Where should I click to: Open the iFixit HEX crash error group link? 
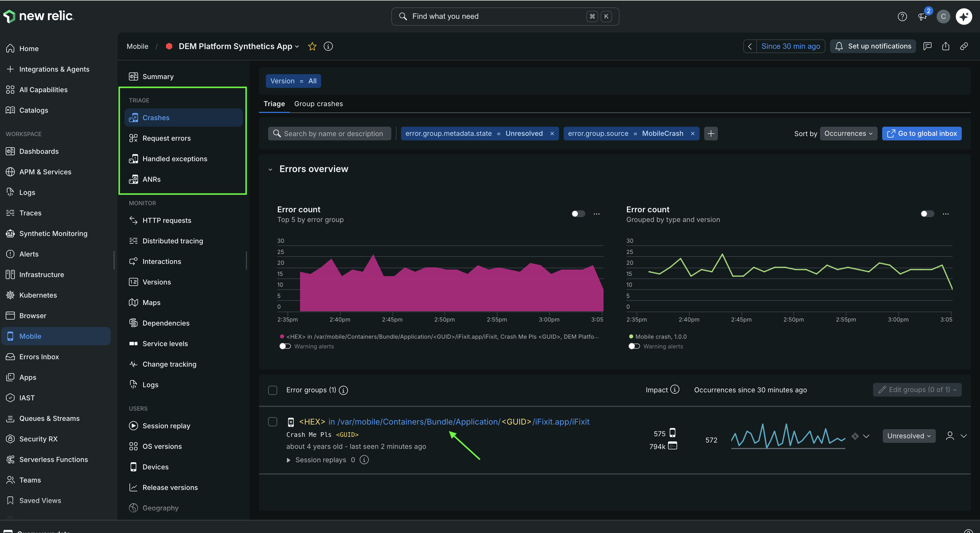(444, 422)
